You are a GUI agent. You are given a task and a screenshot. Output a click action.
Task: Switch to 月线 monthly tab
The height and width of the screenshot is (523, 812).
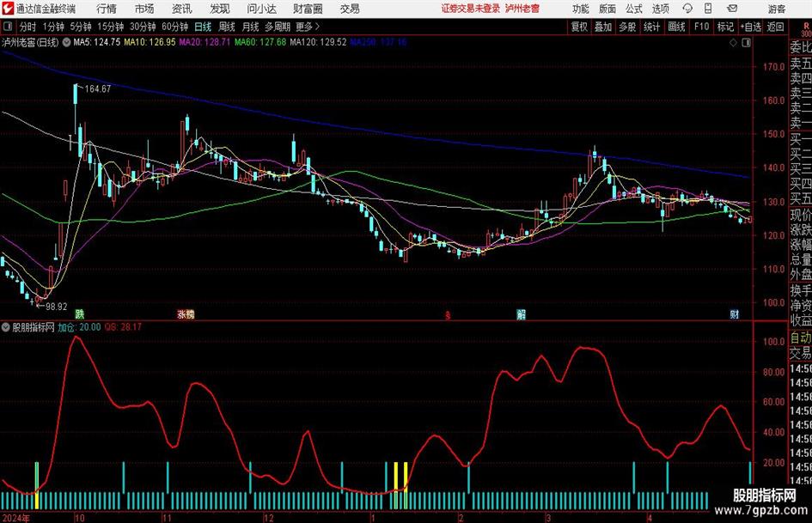pos(251,27)
